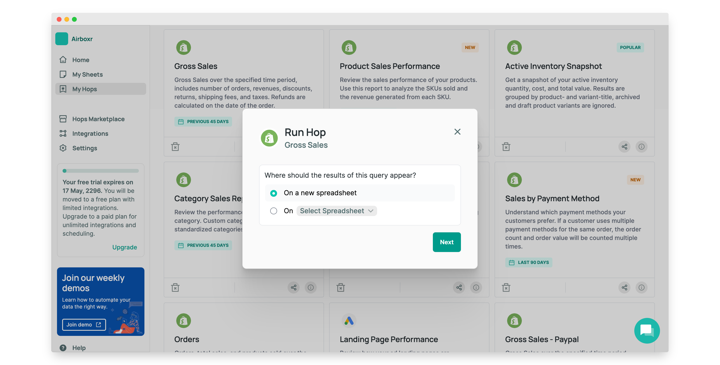
Task: Delete the Gross Sales hop via trash icon
Action: (x=175, y=147)
